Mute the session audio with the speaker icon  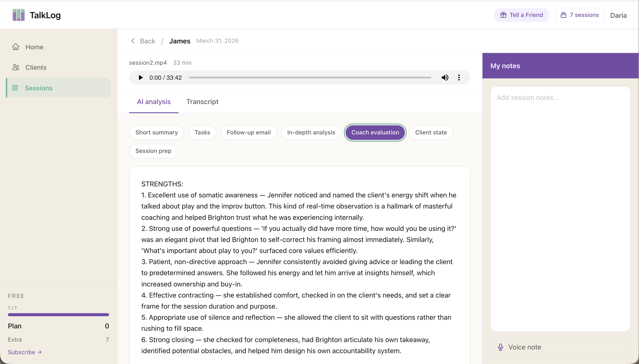point(445,78)
